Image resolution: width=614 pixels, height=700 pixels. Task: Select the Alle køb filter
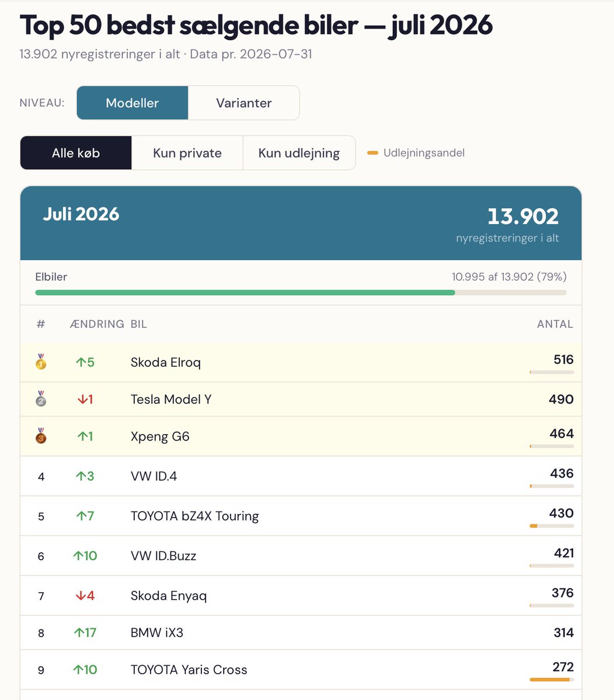tap(76, 153)
